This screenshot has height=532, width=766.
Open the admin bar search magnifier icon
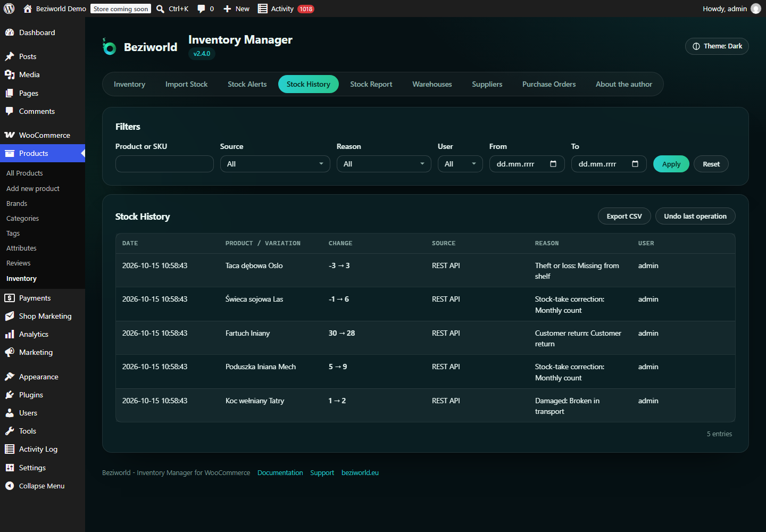pos(160,9)
